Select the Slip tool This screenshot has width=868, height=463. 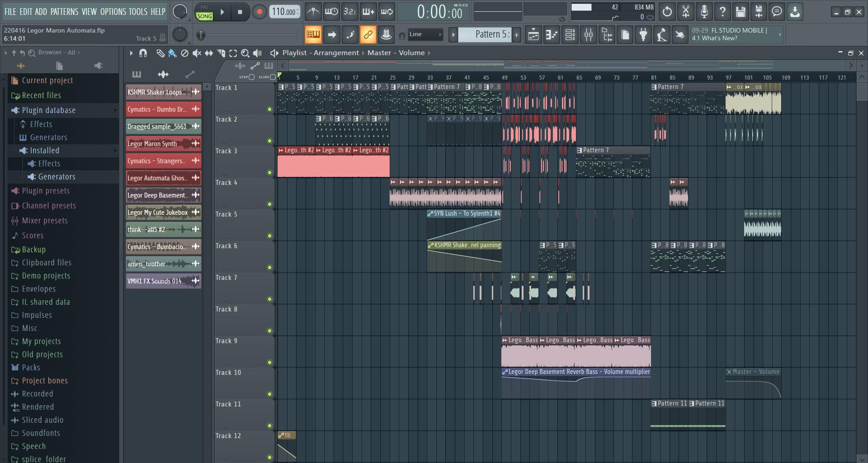coord(209,53)
